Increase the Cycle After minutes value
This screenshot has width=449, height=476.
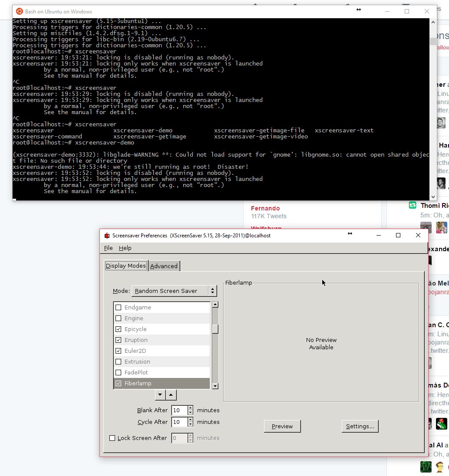[190, 420]
